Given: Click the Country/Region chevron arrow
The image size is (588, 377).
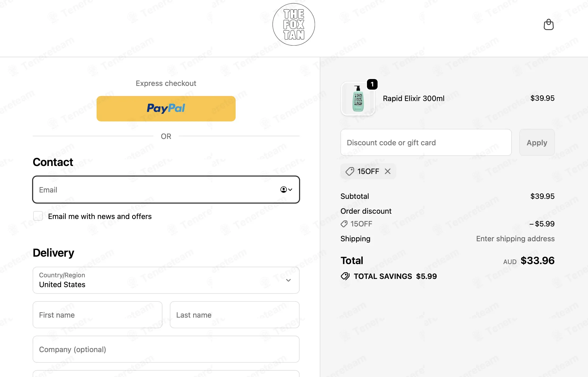Looking at the screenshot, I should point(288,280).
